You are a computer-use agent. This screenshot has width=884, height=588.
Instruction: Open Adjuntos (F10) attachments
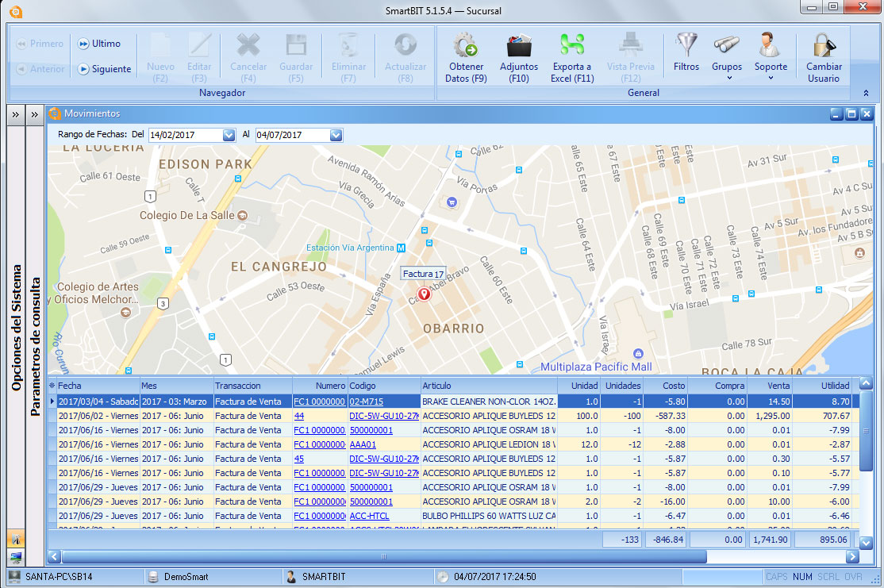click(x=519, y=58)
